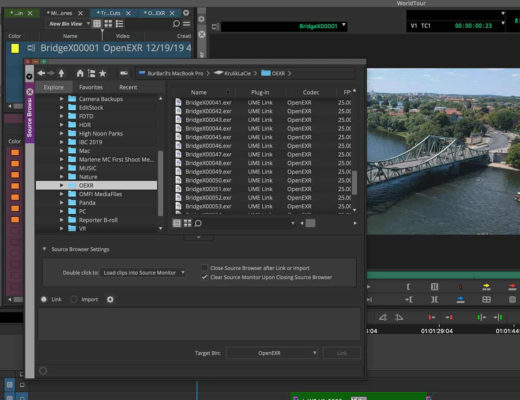Image resolution: width=520 pixels, height=400 pixels.
Task: Go up one folder level in Source Browser
Action: 61,73
